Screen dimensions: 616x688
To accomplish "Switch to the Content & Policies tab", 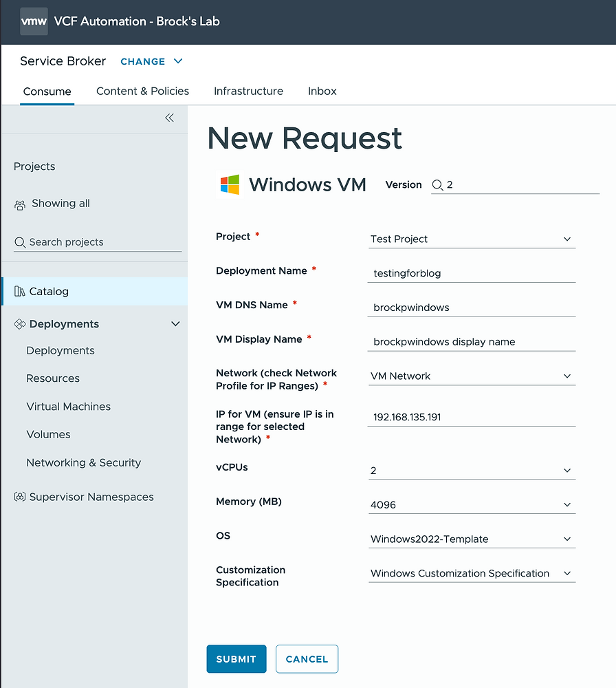I will 142,92.
